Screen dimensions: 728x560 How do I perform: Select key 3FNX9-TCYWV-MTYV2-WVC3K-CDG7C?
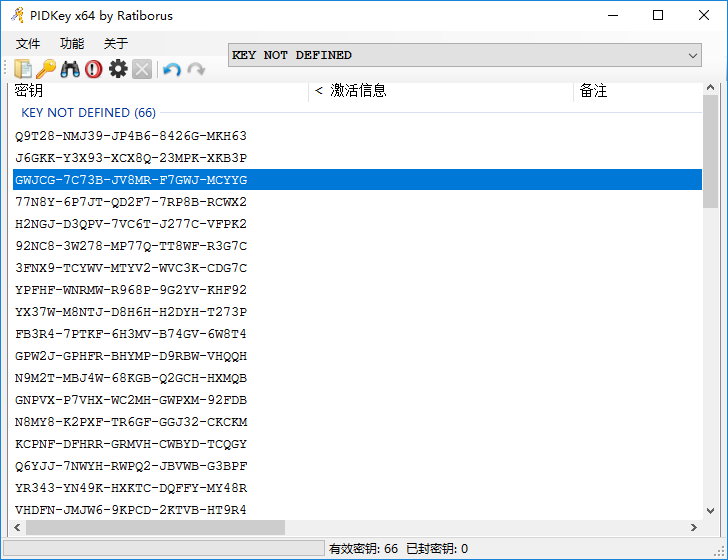(131, 268)
